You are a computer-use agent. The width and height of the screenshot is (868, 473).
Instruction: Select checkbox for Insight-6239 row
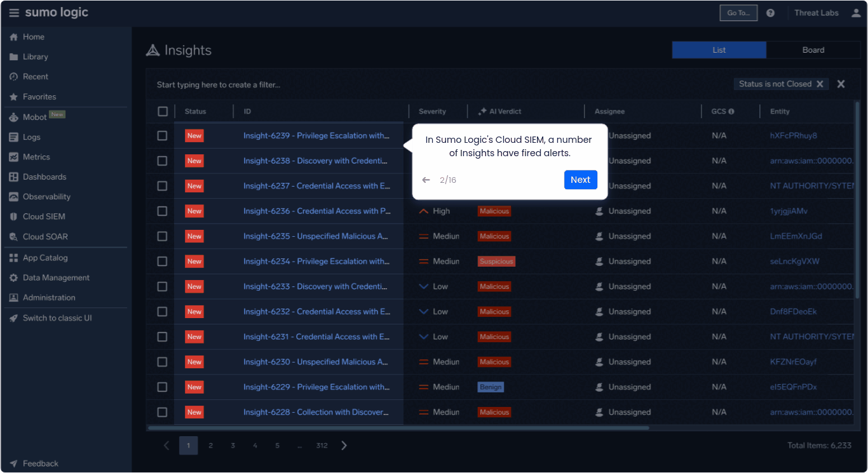[163, 136]
